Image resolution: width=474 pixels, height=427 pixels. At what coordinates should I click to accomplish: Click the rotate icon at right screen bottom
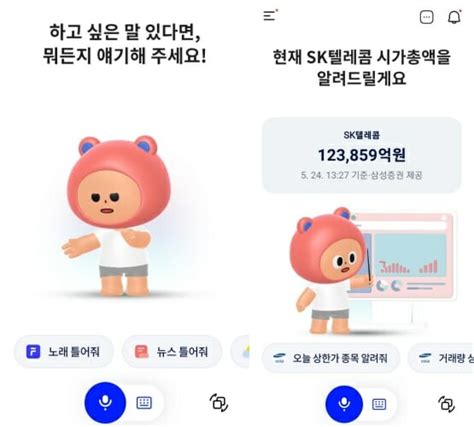point(446,404)
